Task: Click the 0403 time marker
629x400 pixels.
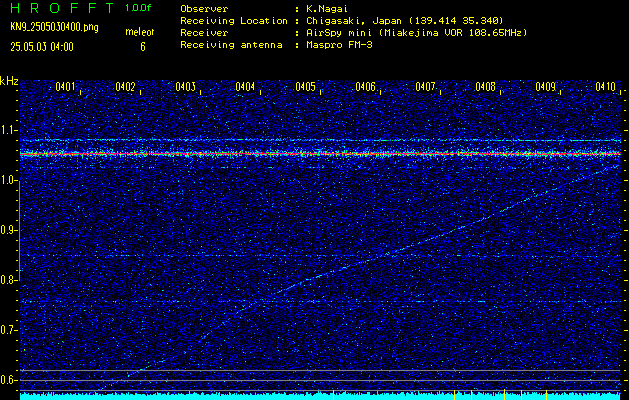Action: [x=185, y=86]
